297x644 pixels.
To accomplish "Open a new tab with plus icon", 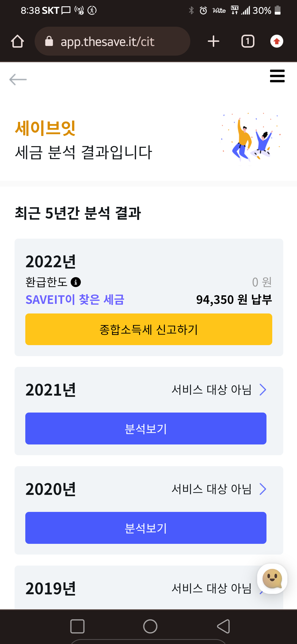I will point(213,41).
